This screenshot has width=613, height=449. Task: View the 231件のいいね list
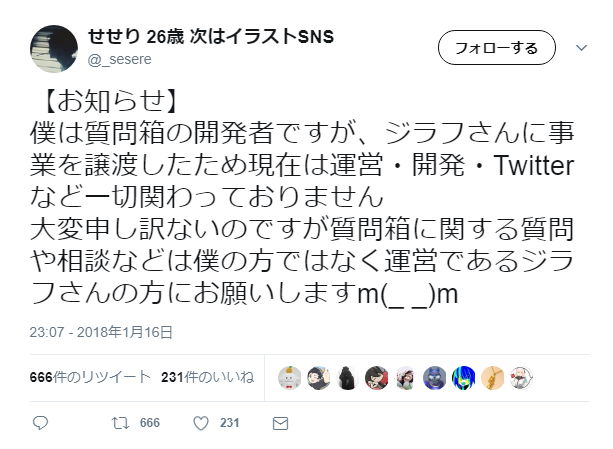point(208,377)
